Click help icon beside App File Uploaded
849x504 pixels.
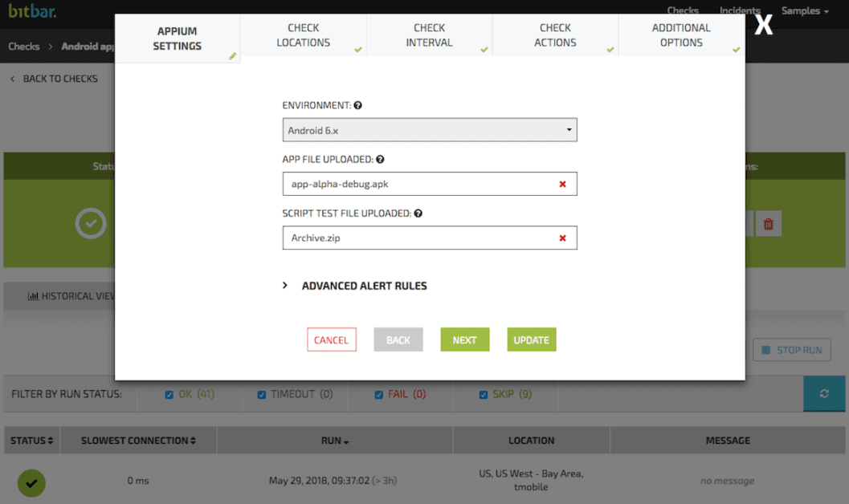click(379, 160)
